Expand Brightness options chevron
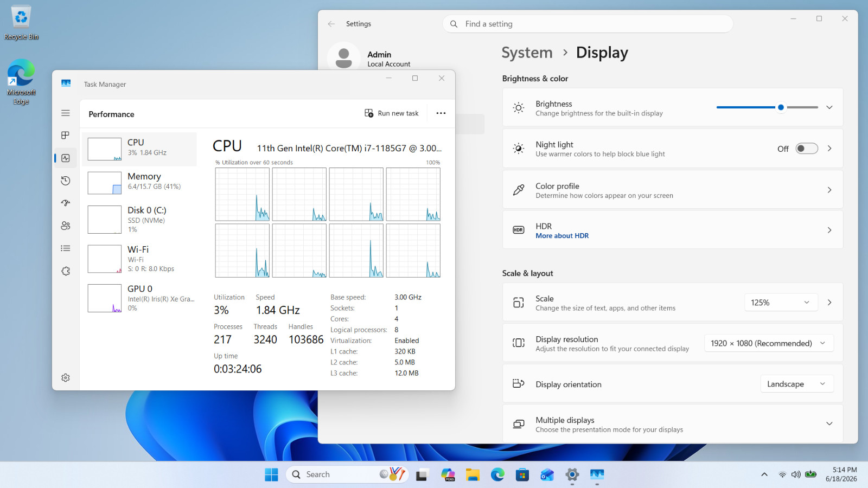This screenshot has width=868, height=488. (x=829, y=107)
